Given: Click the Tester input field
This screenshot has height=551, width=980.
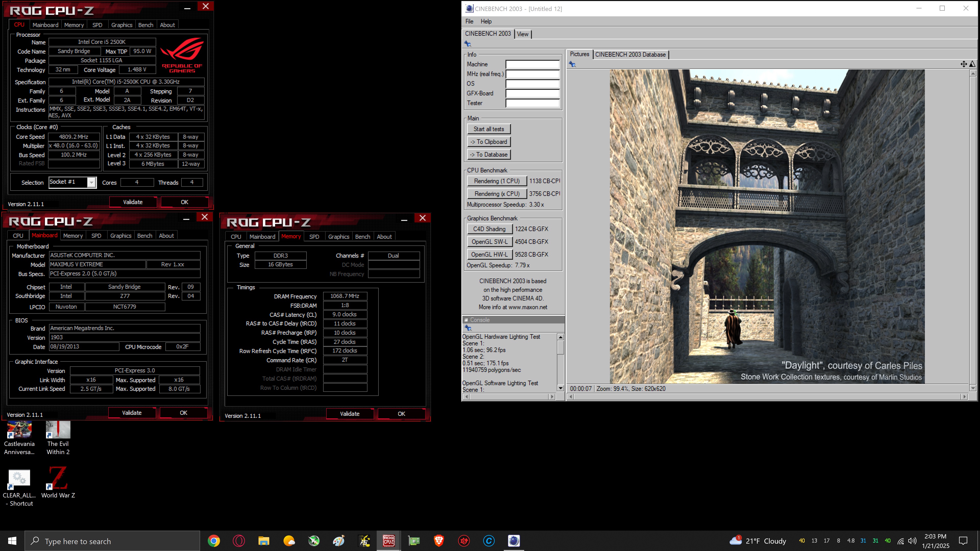Looking at the screenshot, I should tap(532, 103).
